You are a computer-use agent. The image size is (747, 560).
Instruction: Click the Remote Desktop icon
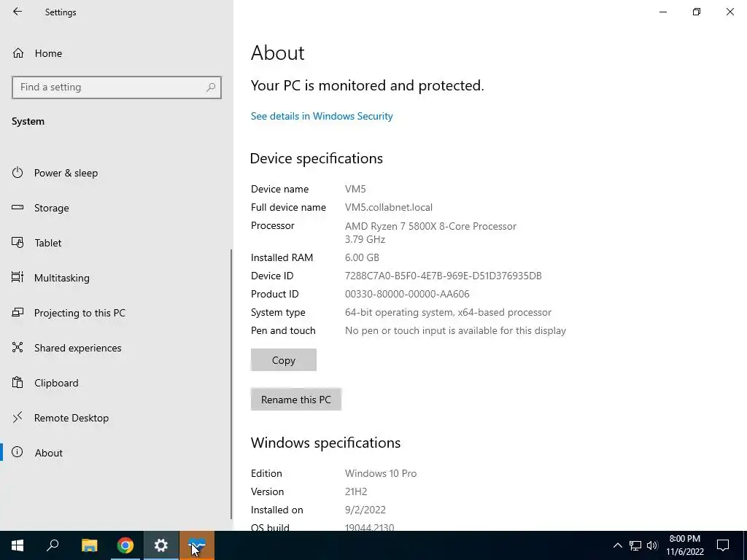tap(18, 418)
